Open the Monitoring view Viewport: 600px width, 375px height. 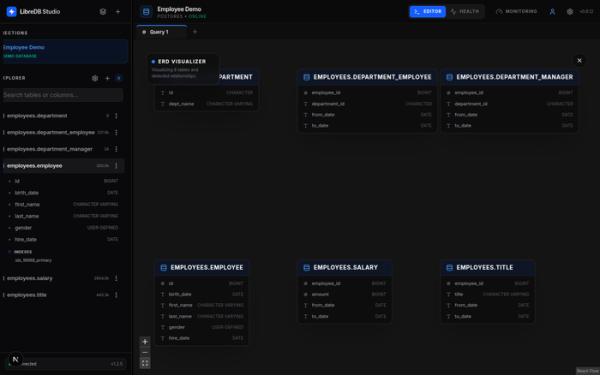pos(516,11)
